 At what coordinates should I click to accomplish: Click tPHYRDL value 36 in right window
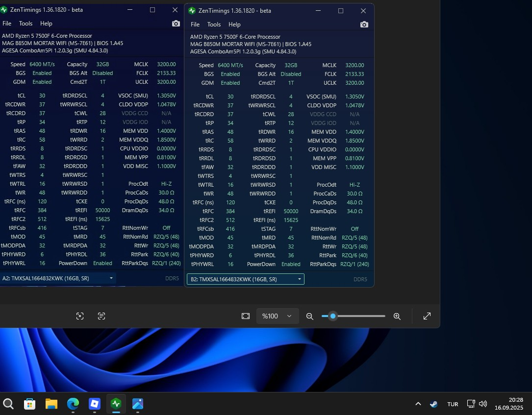pos(291,255)
